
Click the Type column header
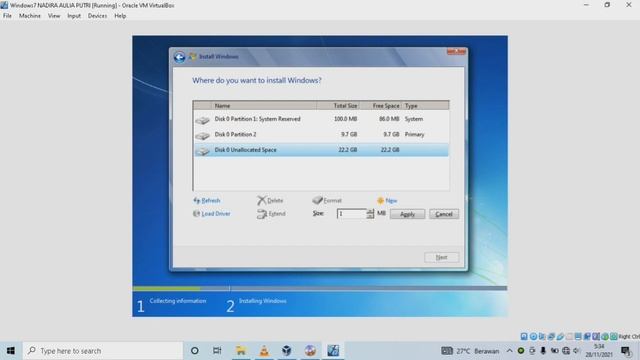425,106
